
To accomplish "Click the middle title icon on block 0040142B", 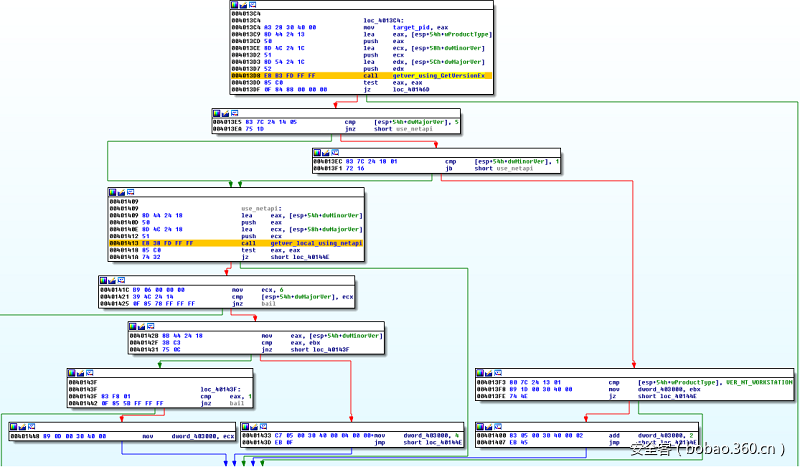I will click(x=143, y=326).
